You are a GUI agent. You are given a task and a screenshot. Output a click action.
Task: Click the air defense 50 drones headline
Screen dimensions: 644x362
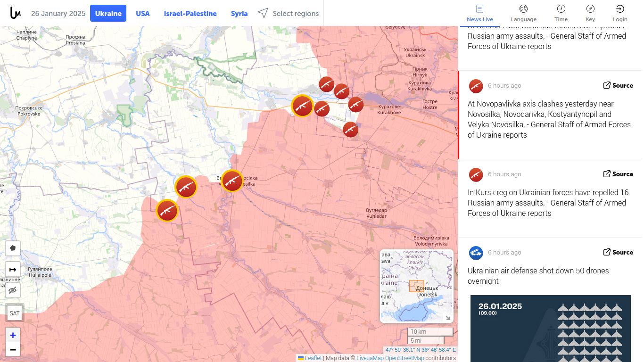point(538,276)
